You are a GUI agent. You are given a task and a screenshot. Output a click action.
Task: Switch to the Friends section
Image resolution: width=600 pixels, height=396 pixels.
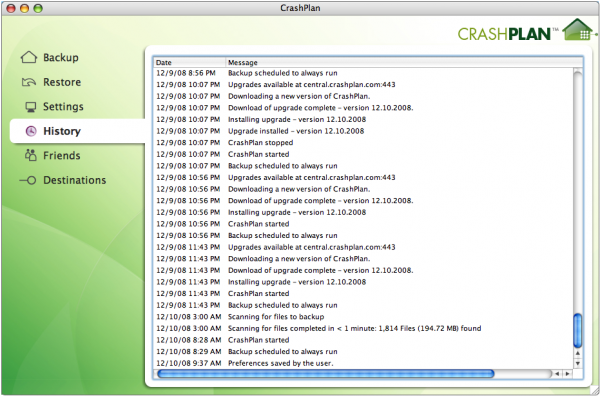(62, 156)
